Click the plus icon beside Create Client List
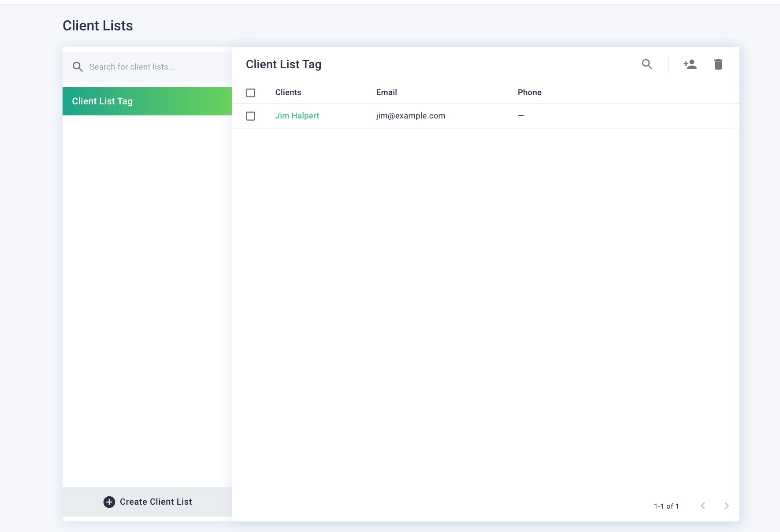This screenshot has width=780, height=532. click(x=109, y=502)
